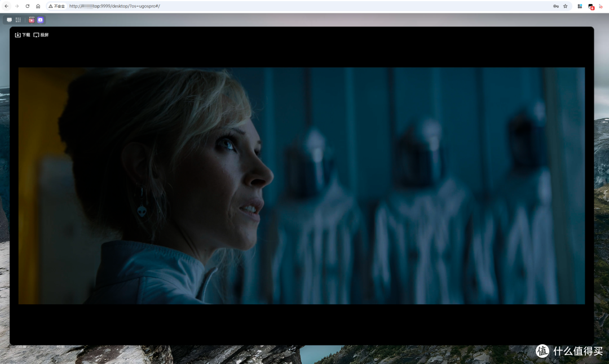This screenshot has height=364, width=609.
Task: Click the 不安全 site security warning
Action: (x=57, y=6)
